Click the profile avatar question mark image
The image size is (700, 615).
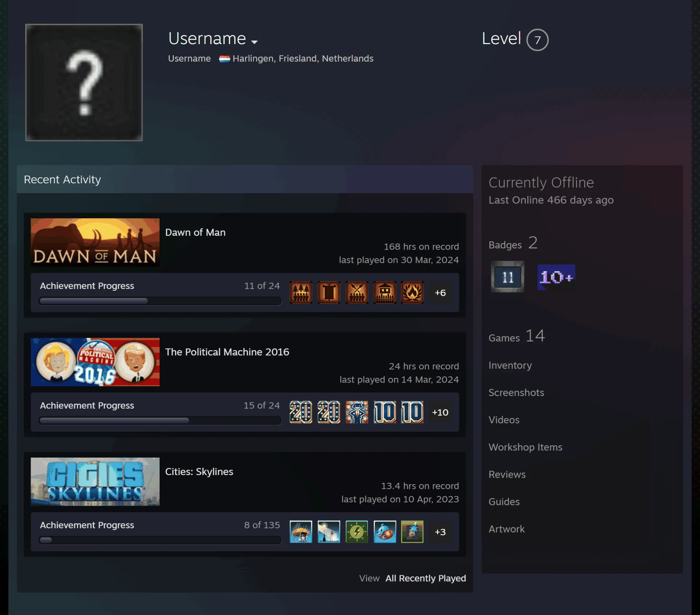pos(84,82)
